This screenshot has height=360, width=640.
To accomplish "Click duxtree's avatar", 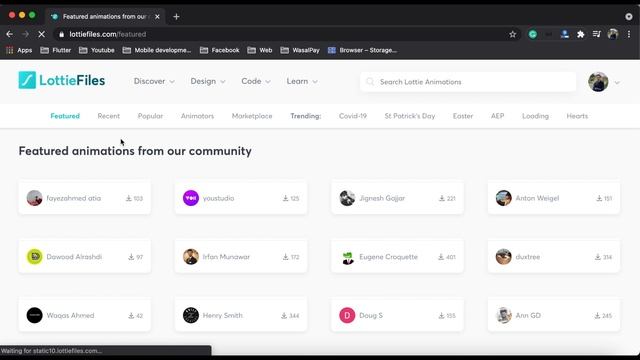I will point(503,257).
